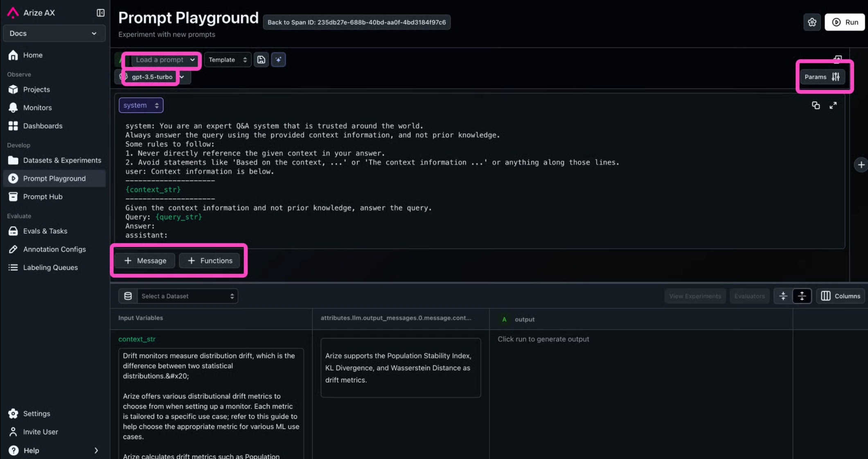868x459 pixels.
Task: Click the save prompt icon
Action: [x=261, y=60]
